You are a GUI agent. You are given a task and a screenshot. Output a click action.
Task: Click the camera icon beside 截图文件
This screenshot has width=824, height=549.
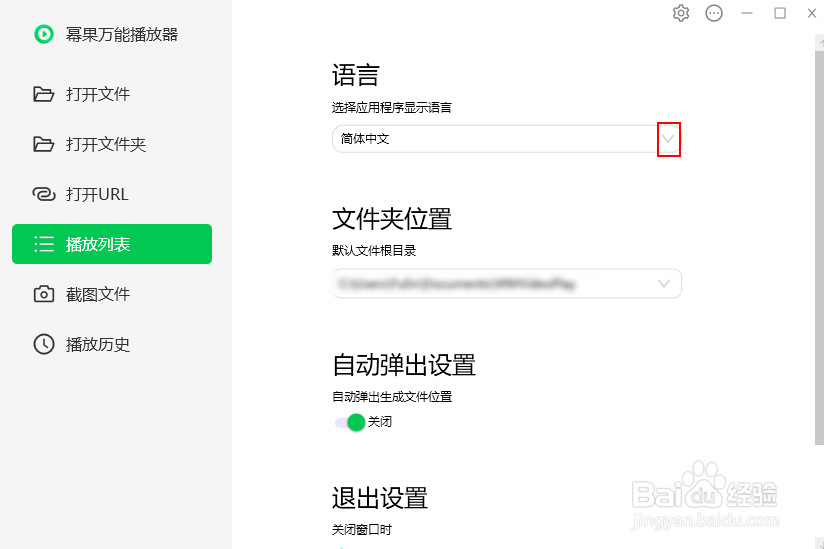(x=44, y=294)
